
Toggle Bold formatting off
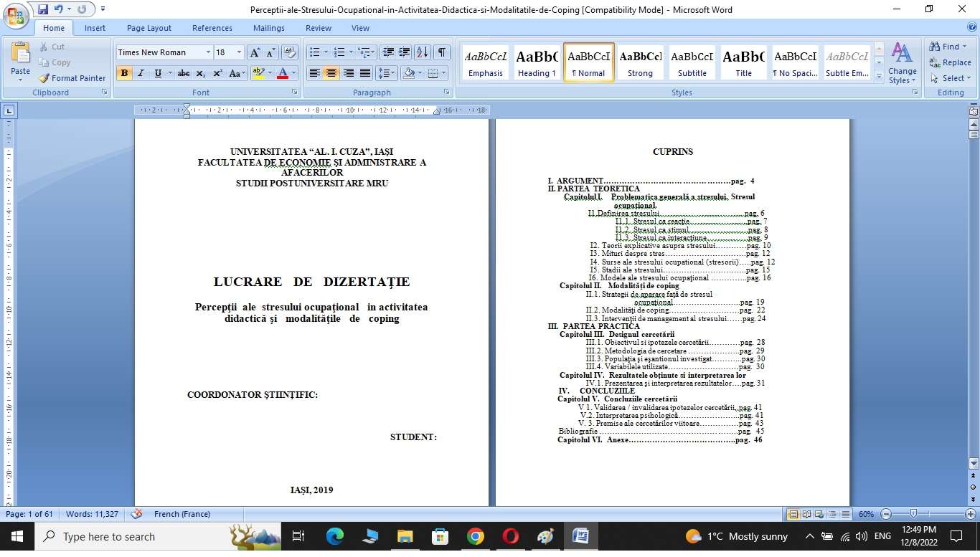coord(124,73)
